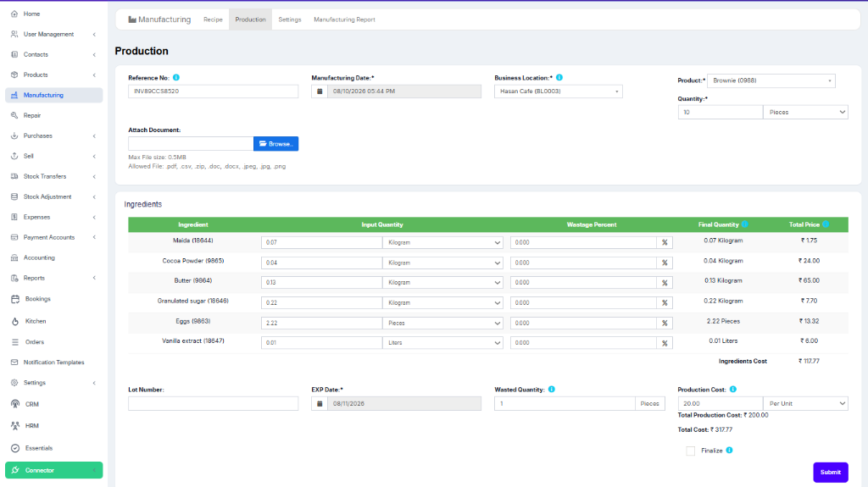
Task: Click the Stock Adjustment database icon
Action: pyautogui.click(x=14, y=196)
